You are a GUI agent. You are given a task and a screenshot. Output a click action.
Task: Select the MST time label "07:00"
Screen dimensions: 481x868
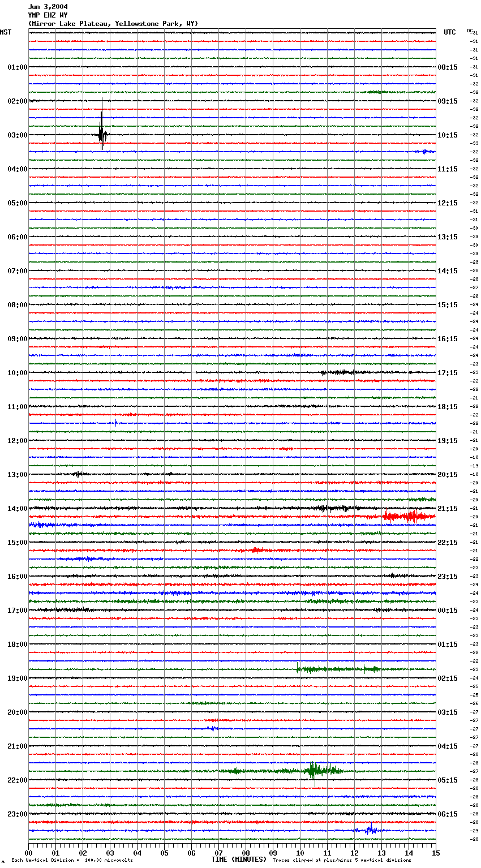point(18,271)
